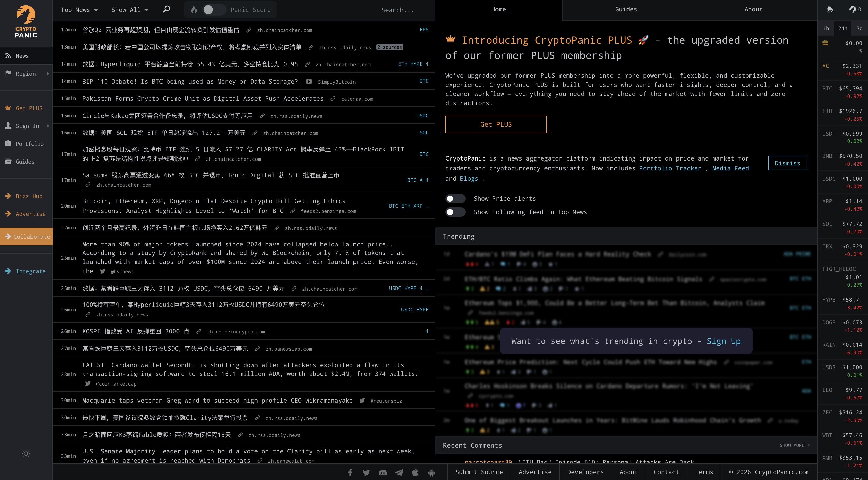Open Terms in the footer
Screen dimensions: 868x480
click(x=704, y=472)
